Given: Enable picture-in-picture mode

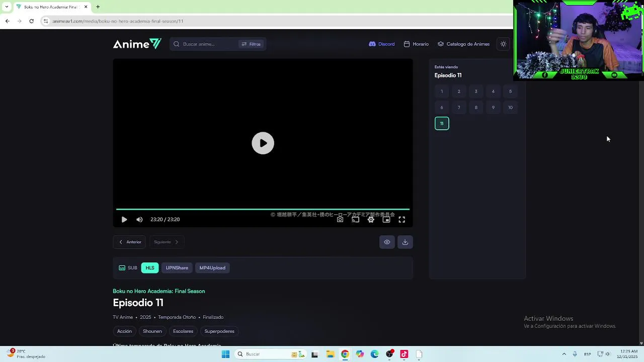Looking at the screenshot, I should pyautogui.click(x=386, y=220).
